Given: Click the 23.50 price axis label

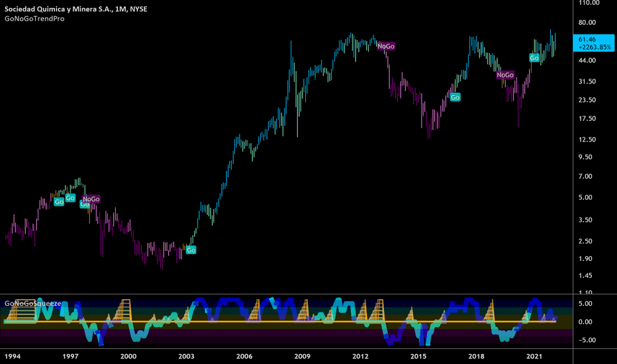Looking at the screenshot, I should (587, 99).
